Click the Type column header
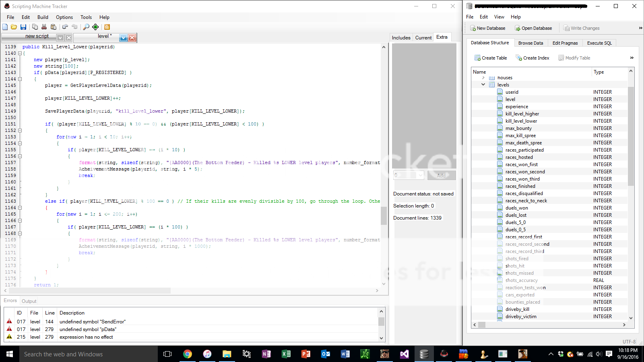644x362 pixels. [610, 72]
